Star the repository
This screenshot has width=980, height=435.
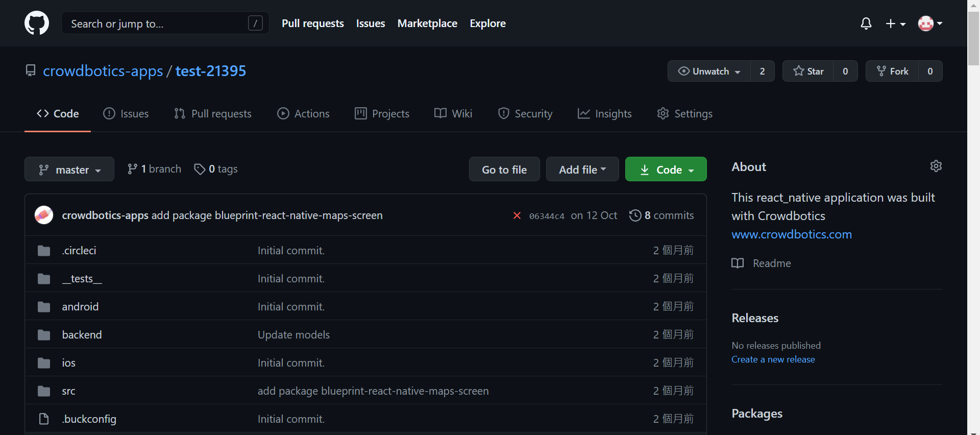[x=808, y=71]
